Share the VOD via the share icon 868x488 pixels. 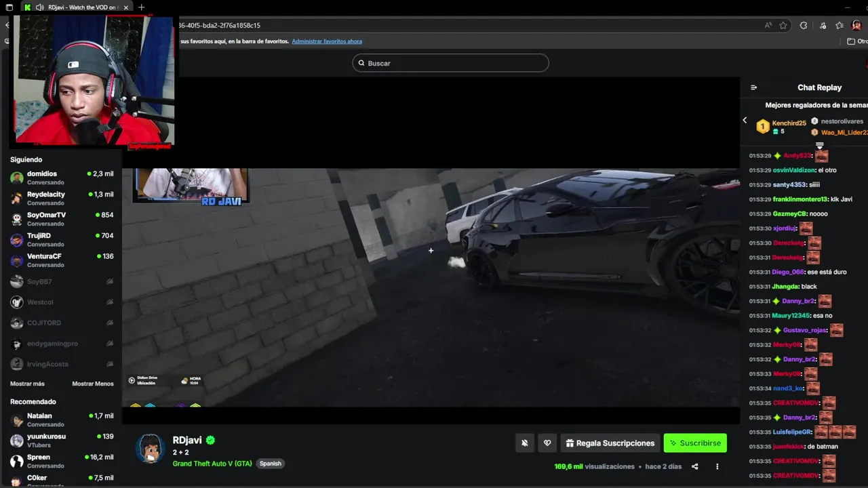694,466
